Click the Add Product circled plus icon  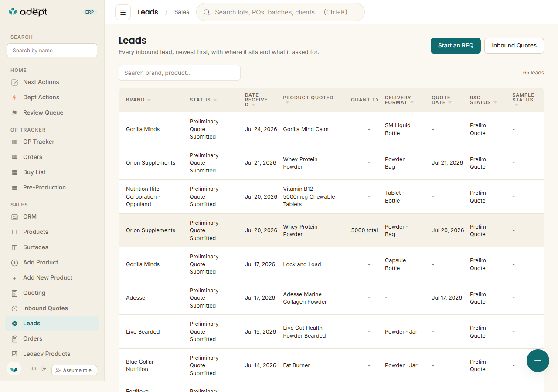pos(14,263)
